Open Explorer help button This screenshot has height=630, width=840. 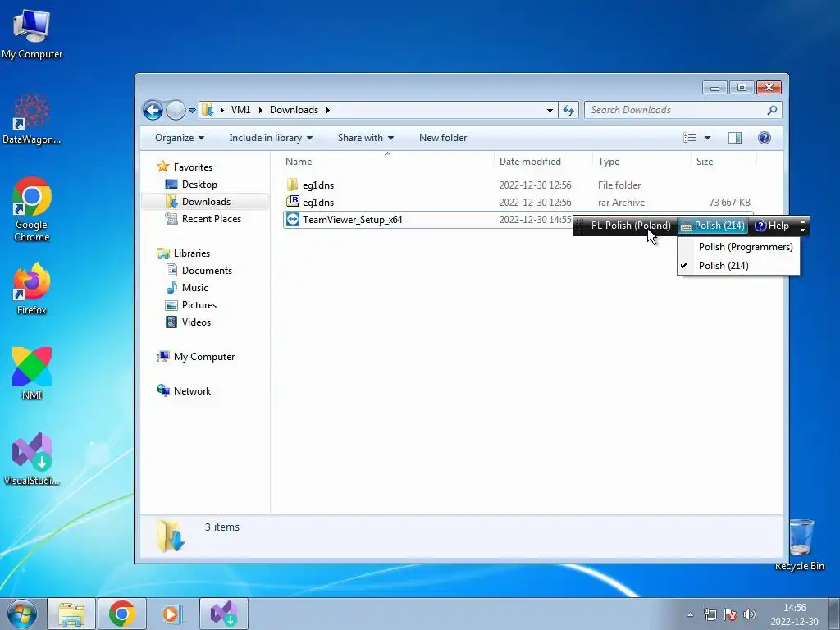(x=765, y=138)
